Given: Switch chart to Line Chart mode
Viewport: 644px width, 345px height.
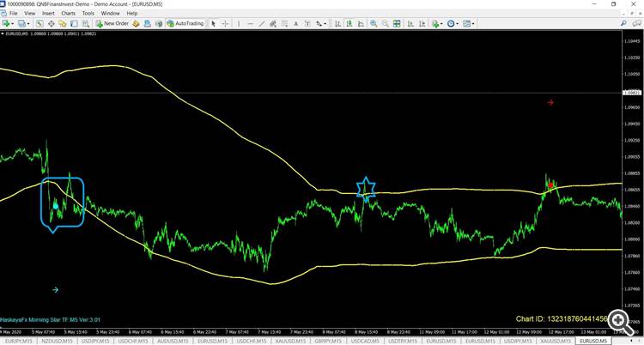Looking at the screenshot, I should point(361,24).
